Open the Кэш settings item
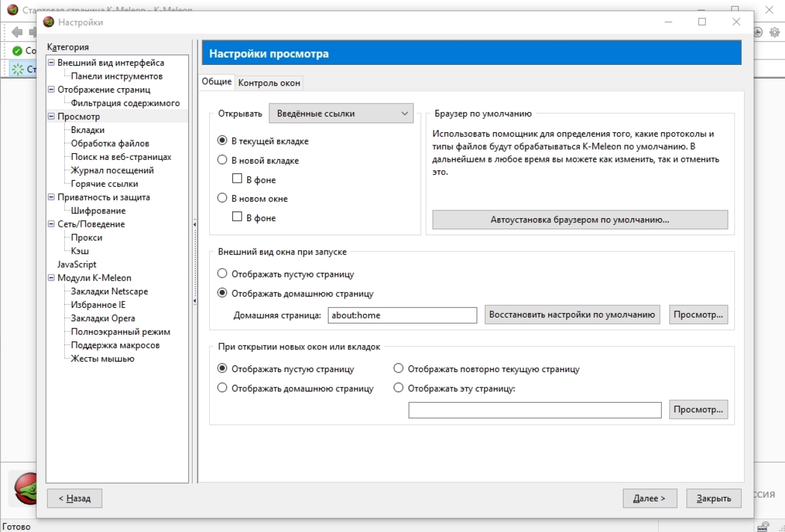The image size is (785, 532). tap(80, 251)
